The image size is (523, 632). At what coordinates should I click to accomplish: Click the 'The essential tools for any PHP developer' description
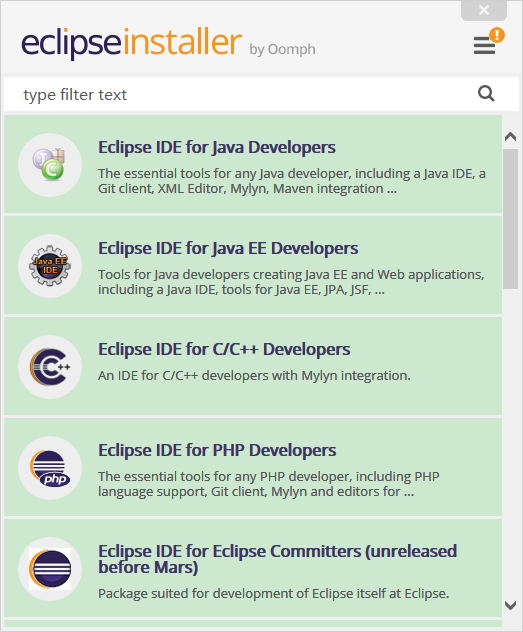click(269, 484)
